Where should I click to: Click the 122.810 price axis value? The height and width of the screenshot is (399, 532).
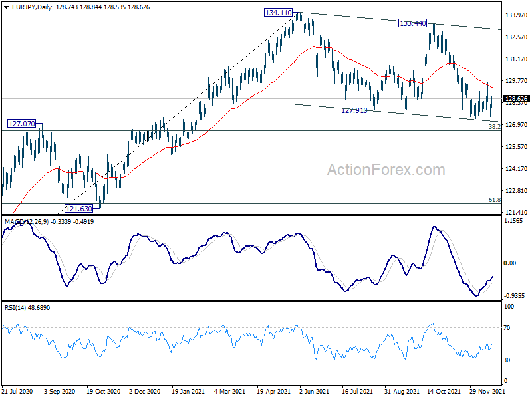tap(517, 191)
